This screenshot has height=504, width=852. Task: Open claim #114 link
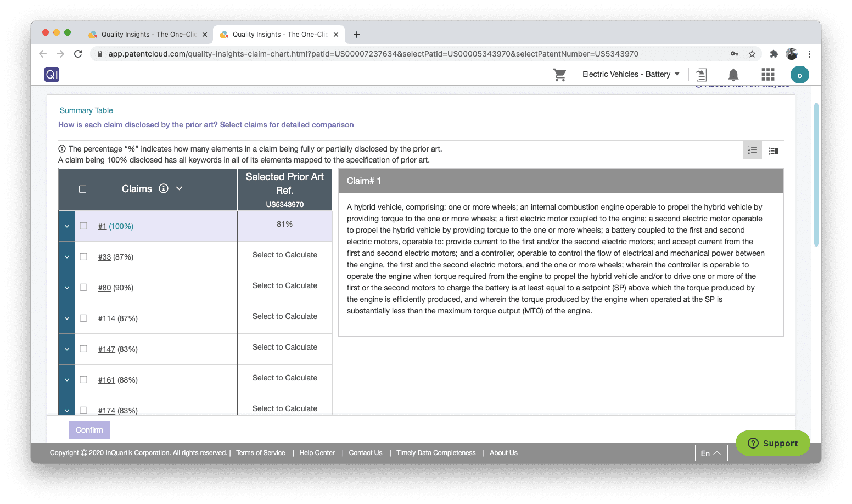tap(107, 318)
